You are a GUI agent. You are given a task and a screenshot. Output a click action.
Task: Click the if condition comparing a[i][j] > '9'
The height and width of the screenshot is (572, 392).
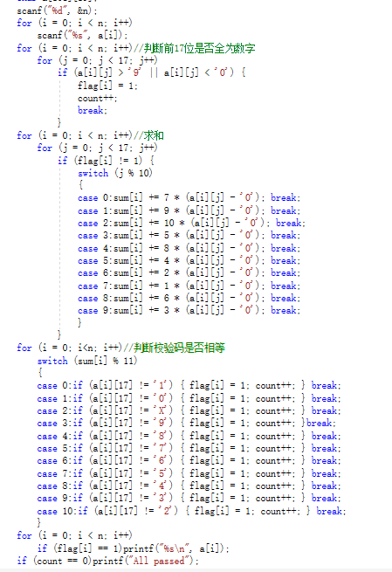point(152,72)
